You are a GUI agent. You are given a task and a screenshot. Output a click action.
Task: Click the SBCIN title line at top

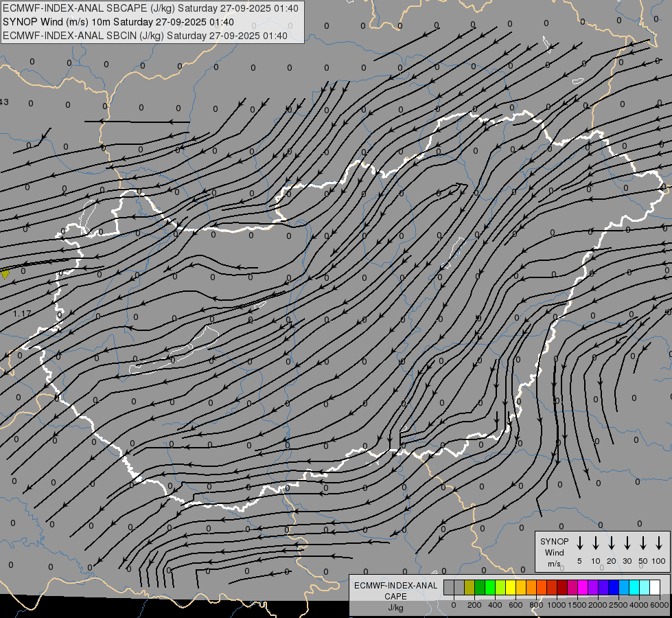[145, 36]
